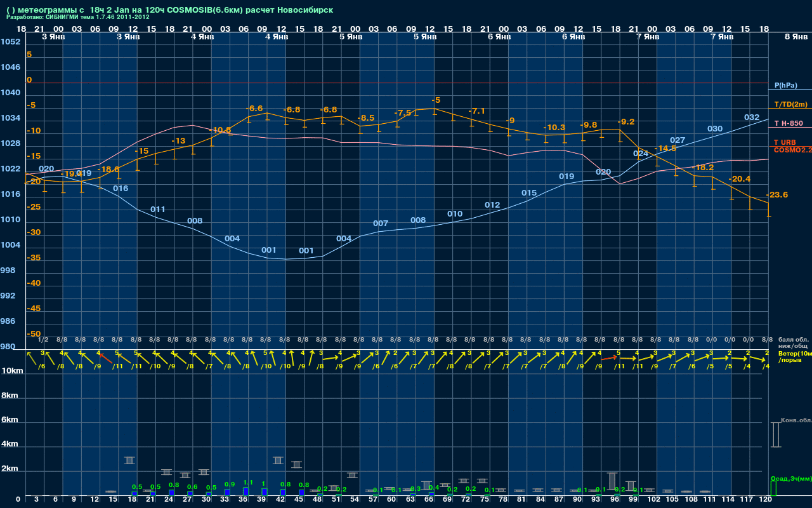Click the 032 pressure value label
The height and width of the screenshot is (508, 812).
coord(751,117)
